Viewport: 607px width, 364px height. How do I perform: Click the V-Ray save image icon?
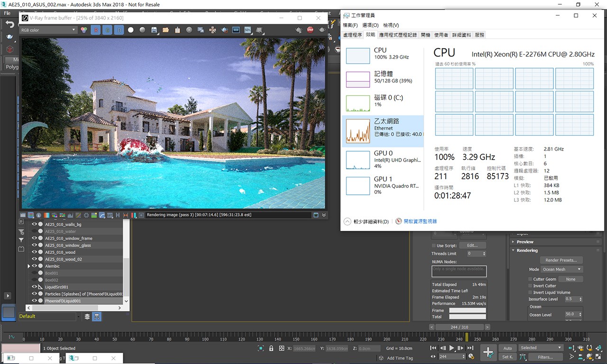point(154,30)
